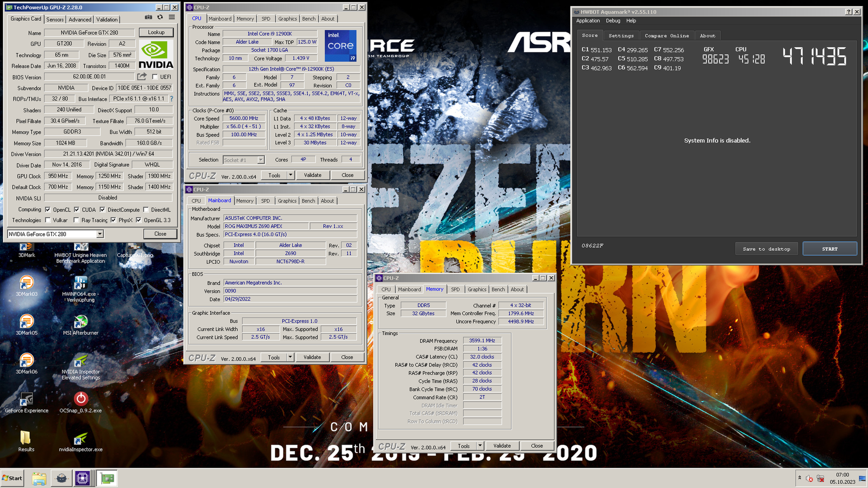Take GPU-Z screenshot with camera icon
Viewport: 868px width, 488px height.
148,17
